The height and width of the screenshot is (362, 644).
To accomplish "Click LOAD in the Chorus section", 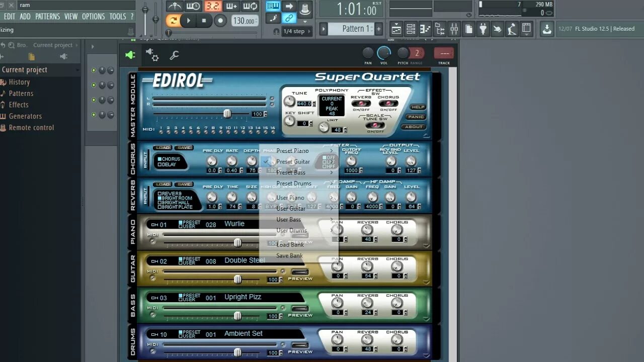I will 163,148.
